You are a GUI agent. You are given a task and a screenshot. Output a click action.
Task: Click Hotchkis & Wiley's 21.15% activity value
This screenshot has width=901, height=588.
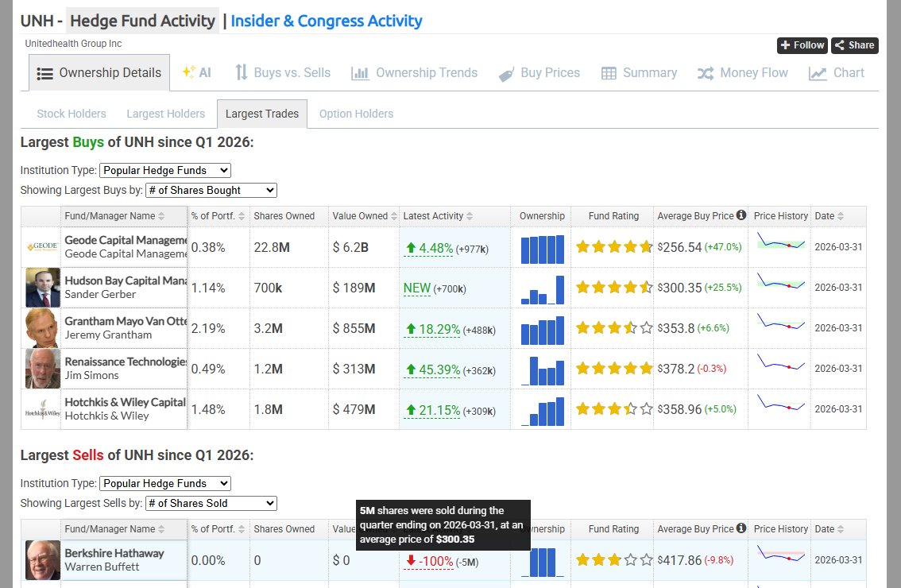[x=433, y=410]
